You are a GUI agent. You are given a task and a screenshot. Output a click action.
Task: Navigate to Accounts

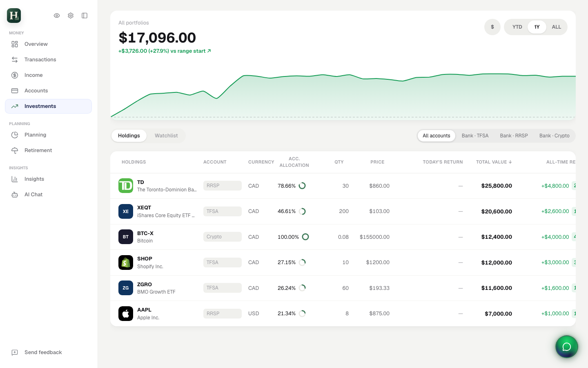[x=48, y=91]
